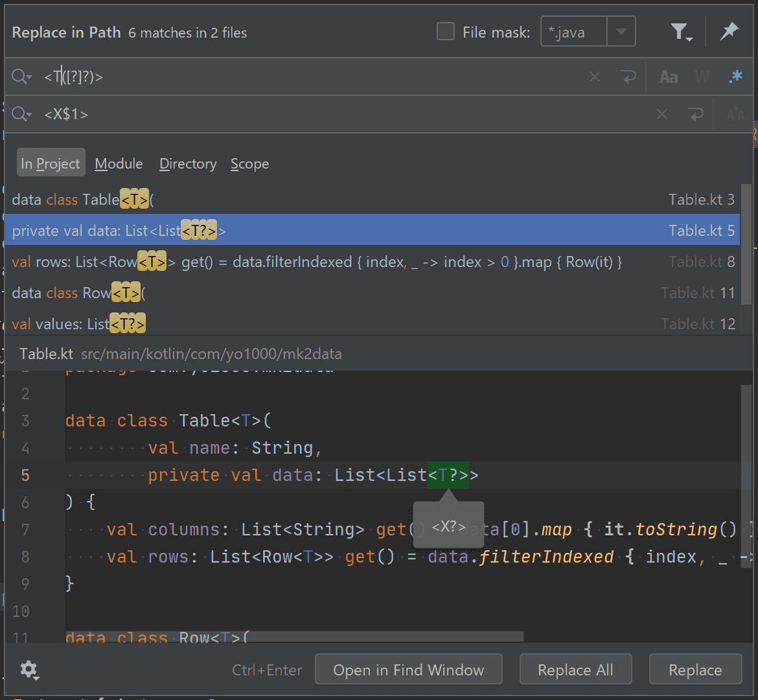Screen dimensions: 758x700
Task: Open search history magnifier dropdown
Action: point(21,77)
